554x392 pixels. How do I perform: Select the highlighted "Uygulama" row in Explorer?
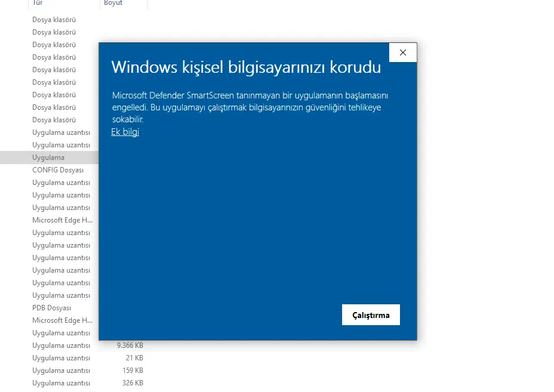pyautogui.click(x=49, y=158)
